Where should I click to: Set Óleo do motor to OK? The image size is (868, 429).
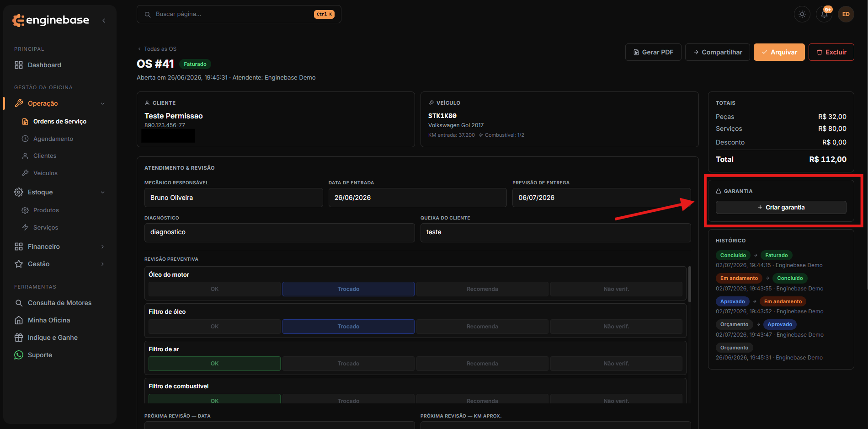coord(214,289)
